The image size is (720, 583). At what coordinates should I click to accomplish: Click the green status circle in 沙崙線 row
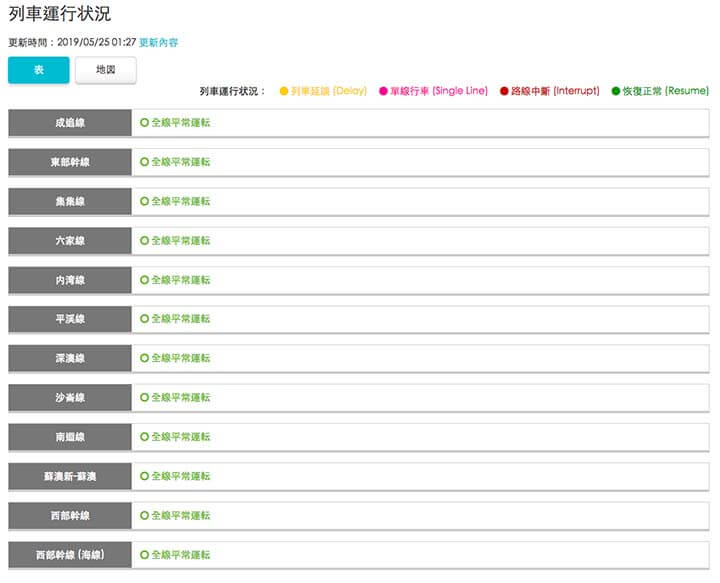[x=144, y=397]
